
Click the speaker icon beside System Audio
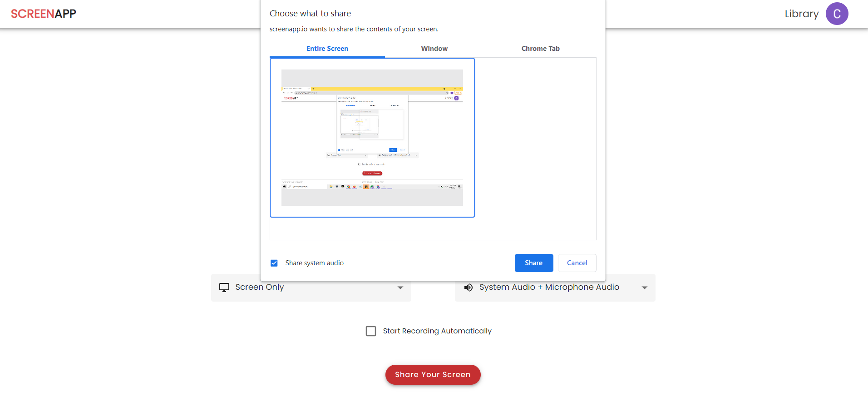tap(468, 288)
